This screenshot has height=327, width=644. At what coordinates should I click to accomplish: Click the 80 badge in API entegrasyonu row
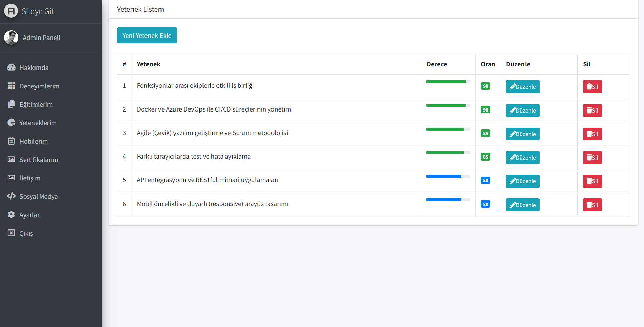coord(485,180)
